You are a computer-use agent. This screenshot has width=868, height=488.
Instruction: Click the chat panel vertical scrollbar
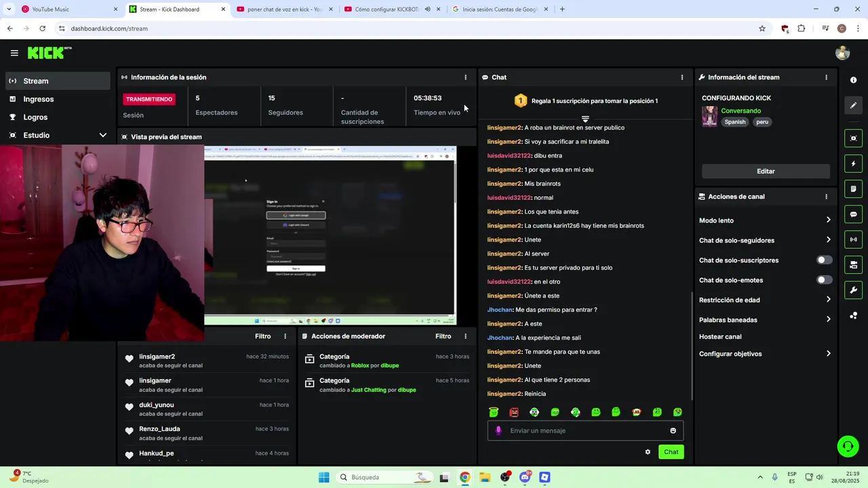[691, 346]
